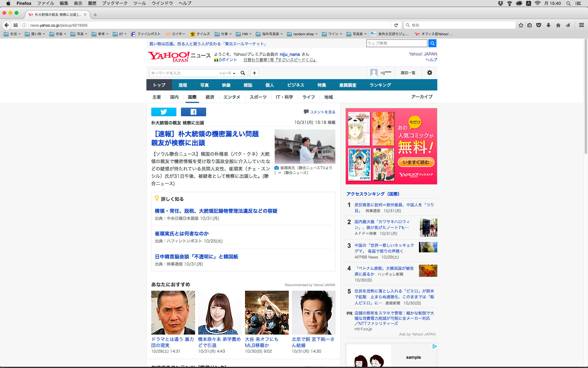This screenshot has width=588, height=368.
Task: Go to Firefox home page icon
Action: pyautogui.click(x=558, y=25)
